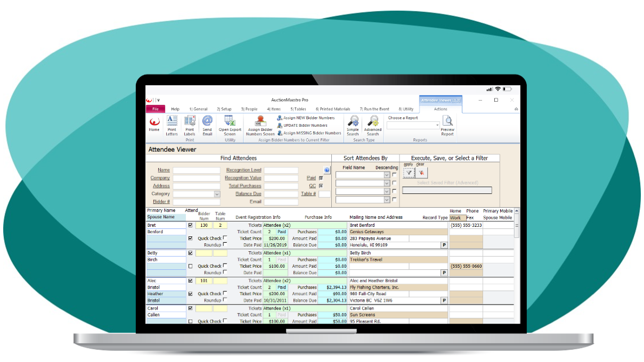Screen dimensions: 644x362
Task: Expand the Category dropdown
Action: coord(217,194)
